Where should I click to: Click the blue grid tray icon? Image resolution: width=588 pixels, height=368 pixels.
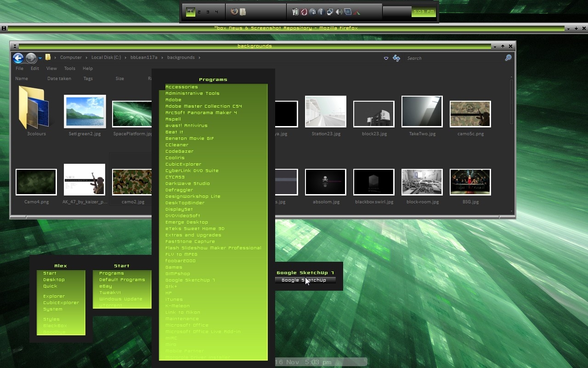348,12
